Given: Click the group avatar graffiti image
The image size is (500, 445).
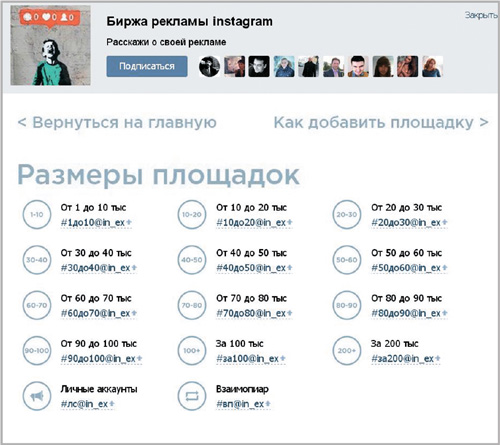Looking at the screenshot, I should pos(50,45).
